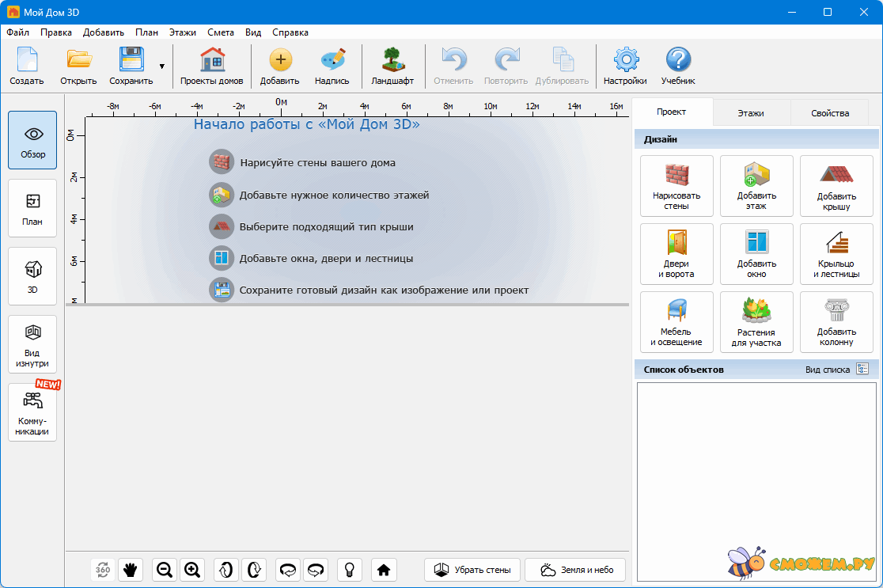This screenshot has width=883, height=588.
Task: Toggle the Вид списка list view icon
Action: coord(862,369)
